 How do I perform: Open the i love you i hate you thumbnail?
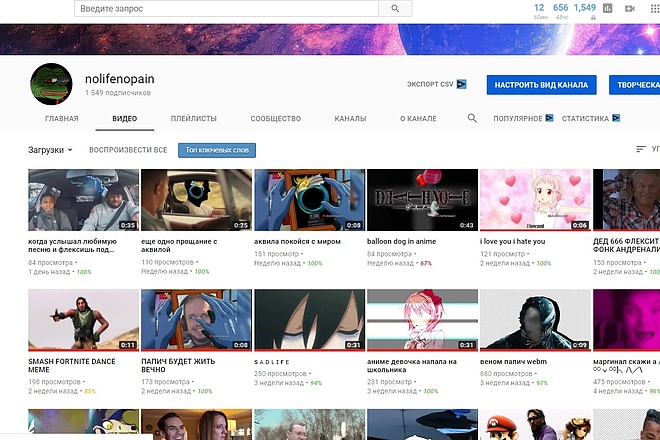click(x=535, y=200)
